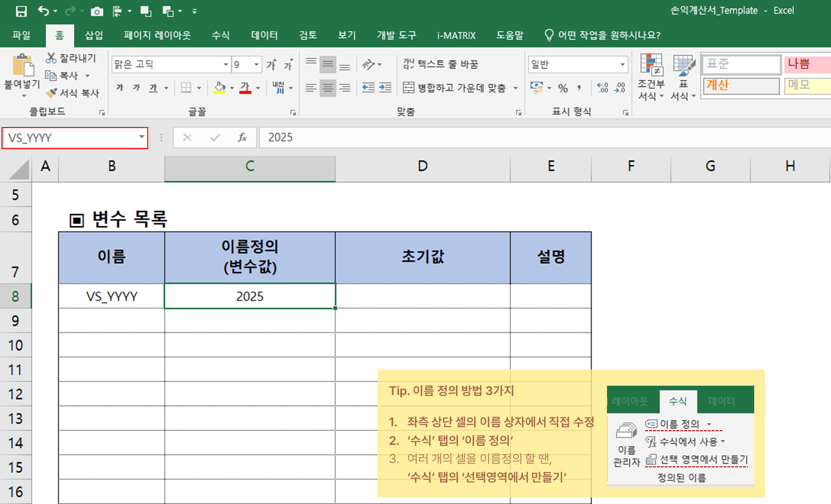The image size is (831, 504).
Task: Click the Save icon in quick access toolbar
Action: point(21,11)
